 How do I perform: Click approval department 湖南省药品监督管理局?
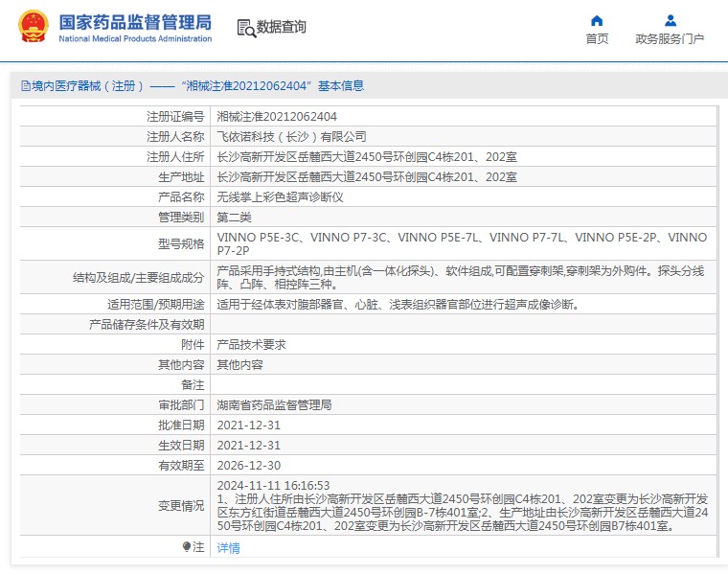point(274,405)
